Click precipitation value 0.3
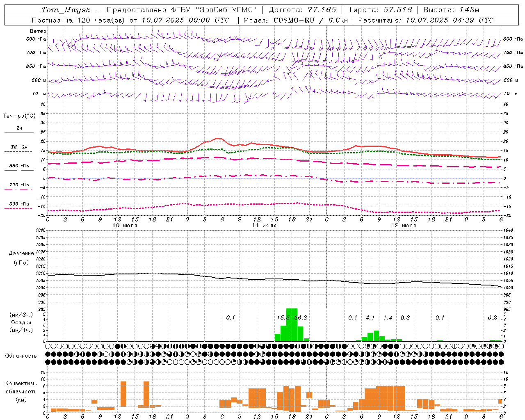The height and width of the screenshot is (420, 525). click(405, 318)
